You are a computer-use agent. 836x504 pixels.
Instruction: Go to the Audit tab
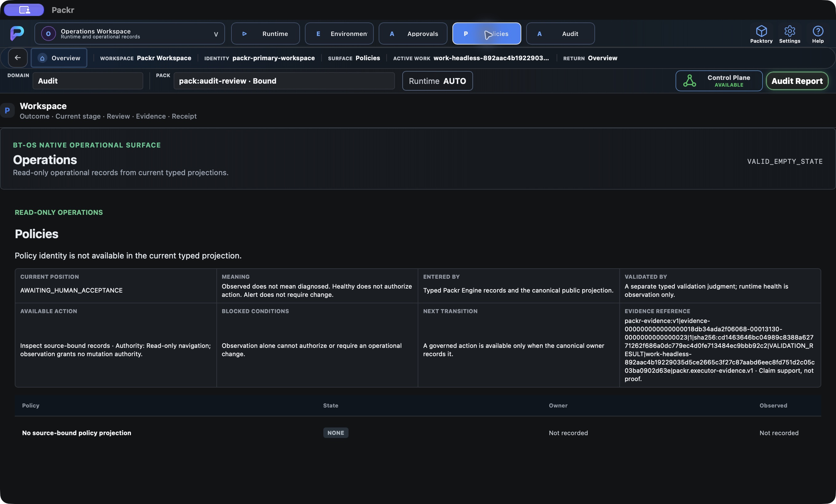click(560, 33)
